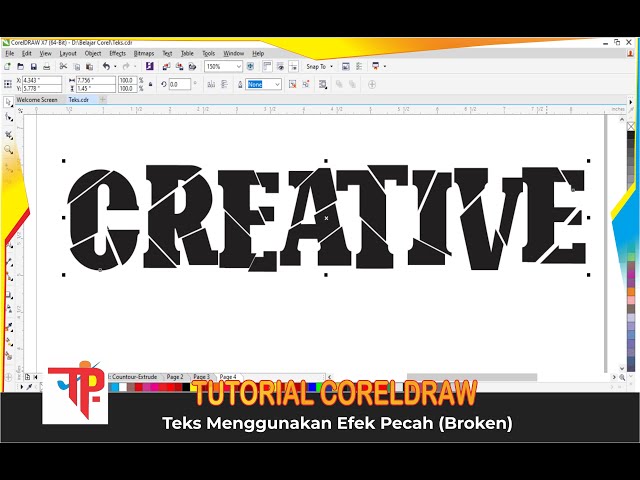Click the Undo arrow icon

click(106, 66)
